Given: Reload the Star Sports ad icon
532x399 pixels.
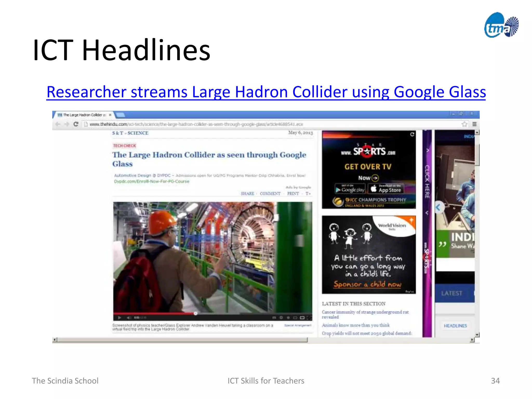Looking at the screenshot, I should [412, 134].
